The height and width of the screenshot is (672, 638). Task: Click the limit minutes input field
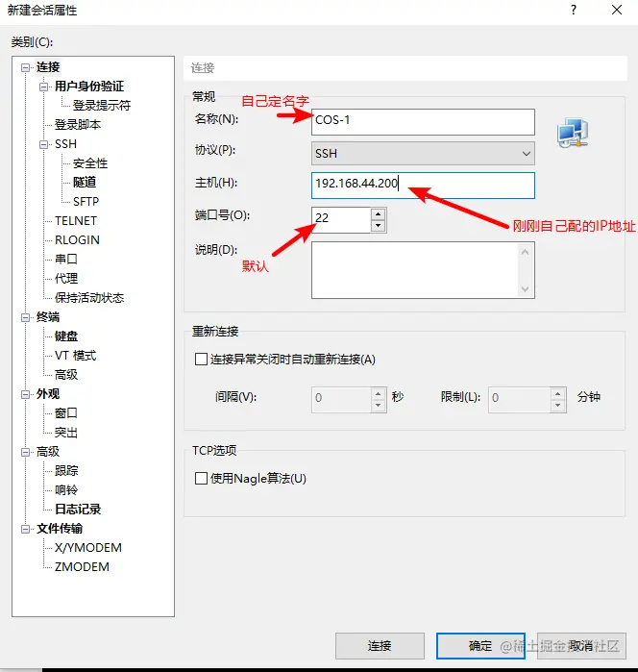519,400
